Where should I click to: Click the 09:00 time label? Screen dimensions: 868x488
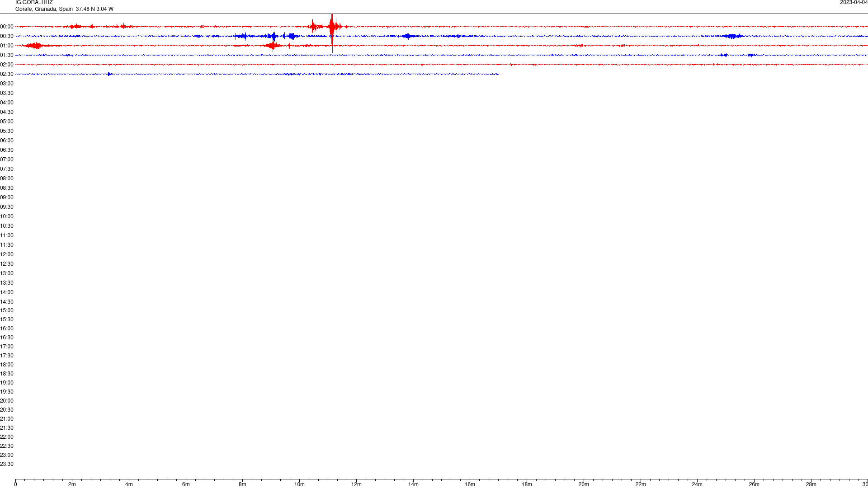pos(7,197)
